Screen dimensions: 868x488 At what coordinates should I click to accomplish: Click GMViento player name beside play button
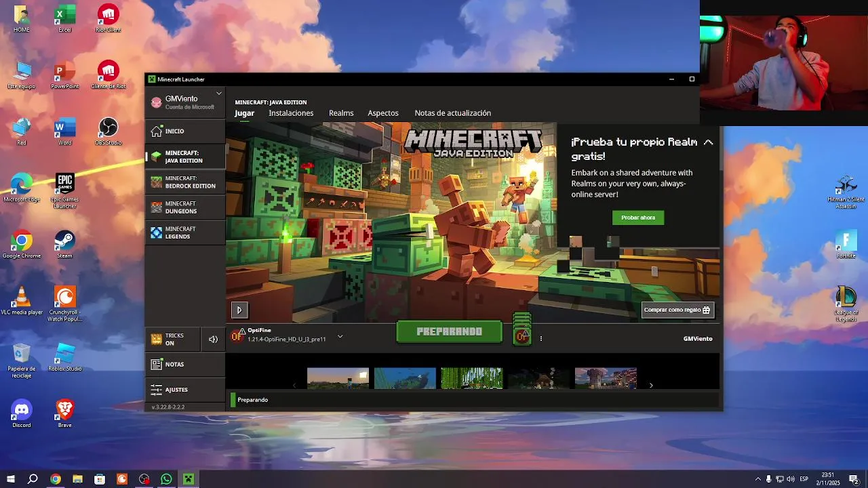click(x=698, y=338)
